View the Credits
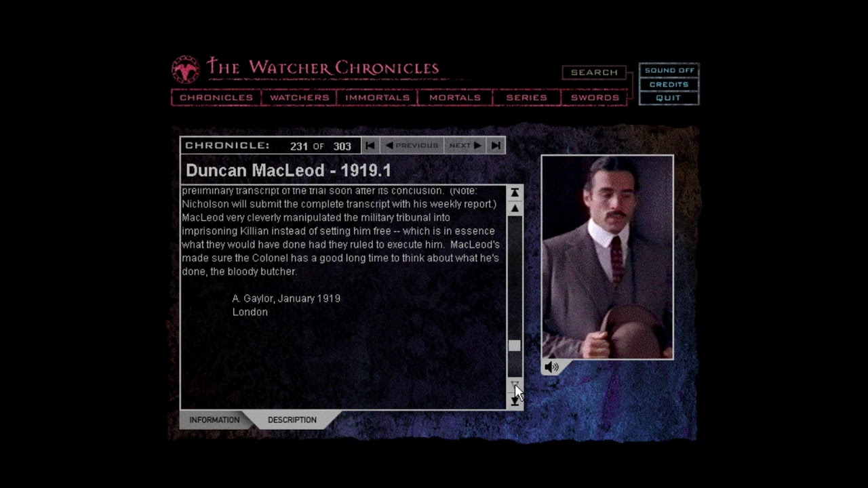The width and height of the screenshot is (868, 488). click(x=669, y=84)
